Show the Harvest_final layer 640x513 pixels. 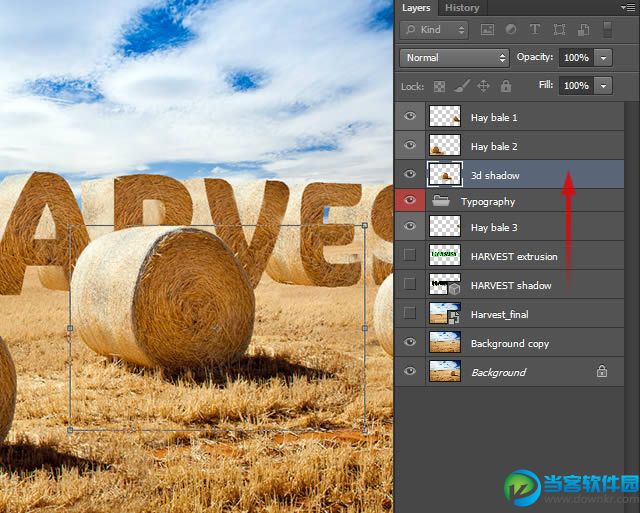[410, 313]
